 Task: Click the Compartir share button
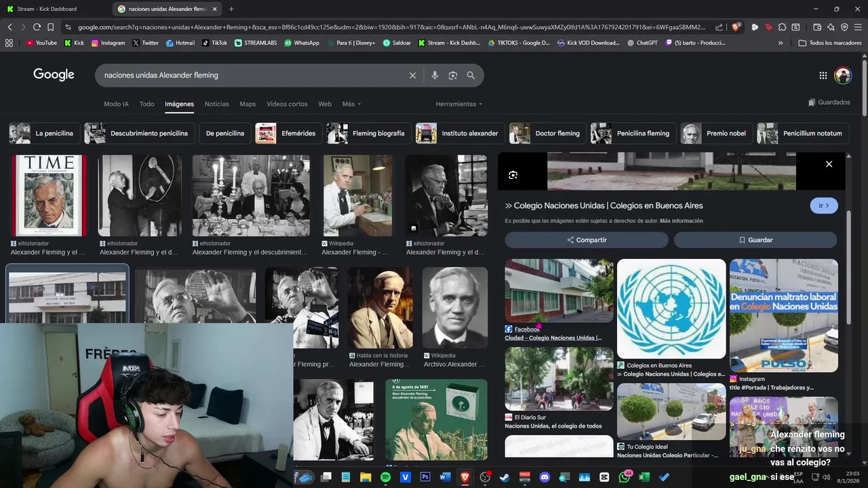[587, 240]
